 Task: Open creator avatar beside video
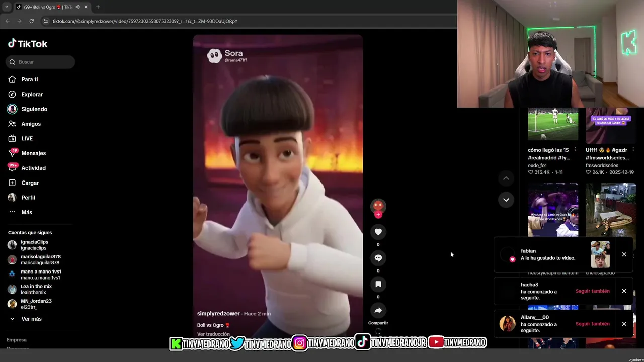click(x=378, y=206)
